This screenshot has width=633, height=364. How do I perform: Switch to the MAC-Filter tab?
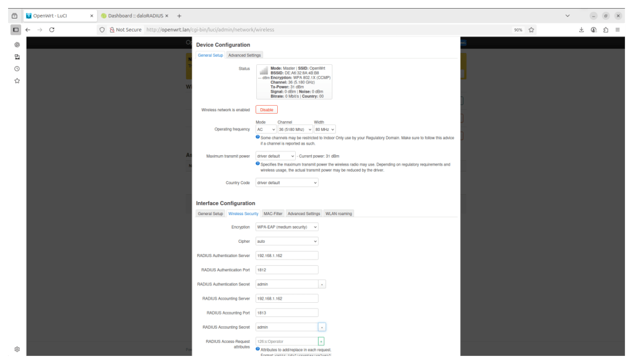point(273,214)
